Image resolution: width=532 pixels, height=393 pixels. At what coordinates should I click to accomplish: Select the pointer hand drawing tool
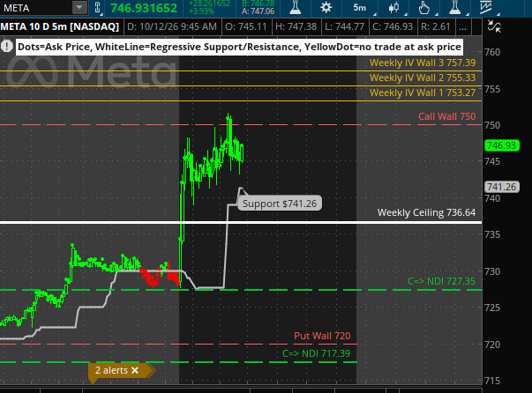pyautogui.click(x=424, y=8)
